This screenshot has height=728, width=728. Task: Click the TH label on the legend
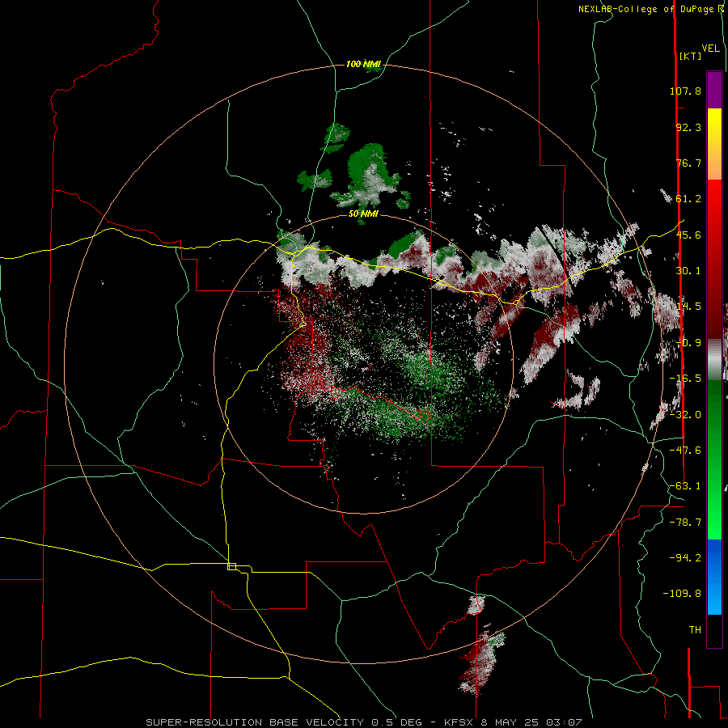point(695,629)
